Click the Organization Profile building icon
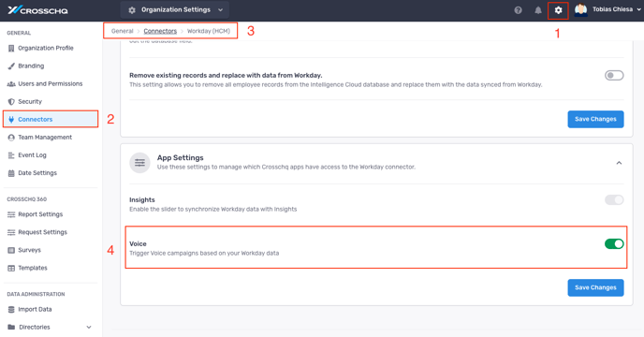Image resolution: width=644 pixels, height=337 pixels. (x=11, y=48)
